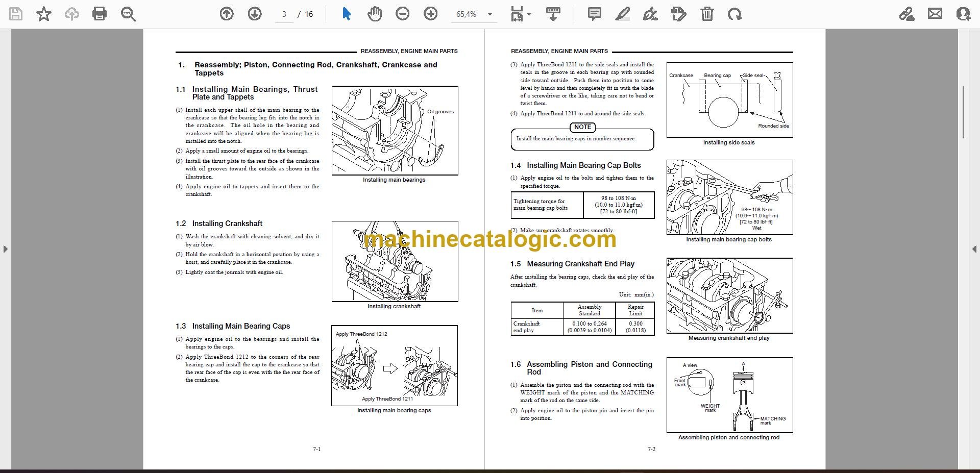Viewport: 980px width, 473px height.
Task: Open the find text magnifier tool
Action: (128, 14)
